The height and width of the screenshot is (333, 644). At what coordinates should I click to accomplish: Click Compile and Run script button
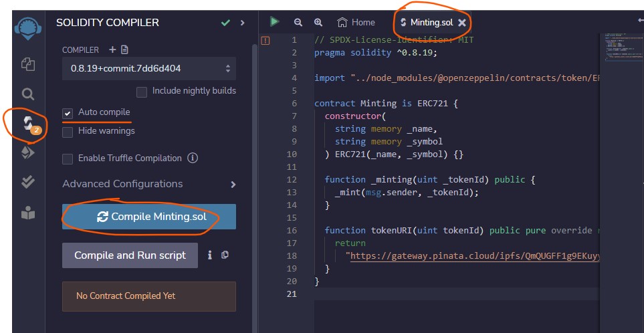click(130, 255)
